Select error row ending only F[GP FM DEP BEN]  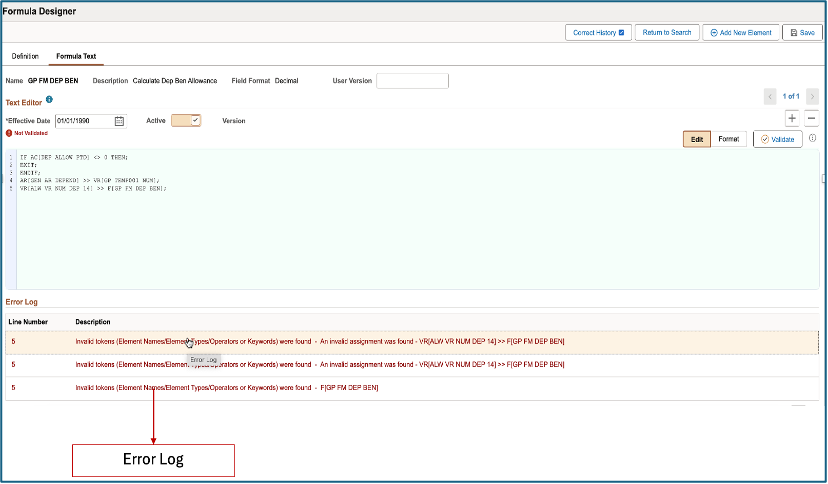412,388
